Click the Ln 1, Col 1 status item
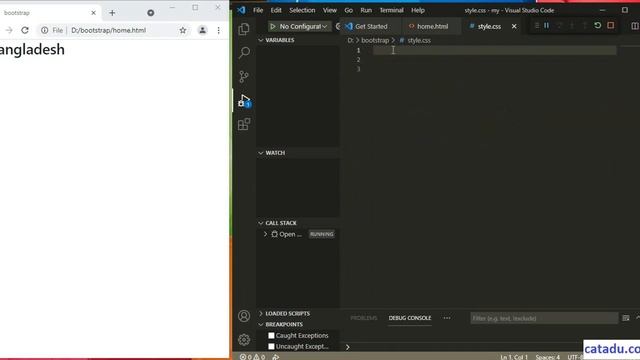Viewport: 640px width, 360px height. tap(514, 357)
